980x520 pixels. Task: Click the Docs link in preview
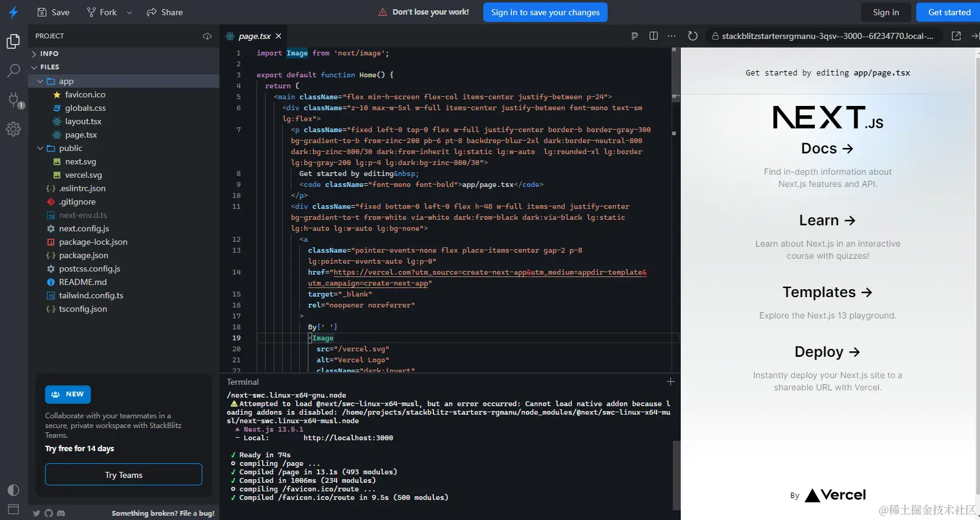[x=827, y=149]
